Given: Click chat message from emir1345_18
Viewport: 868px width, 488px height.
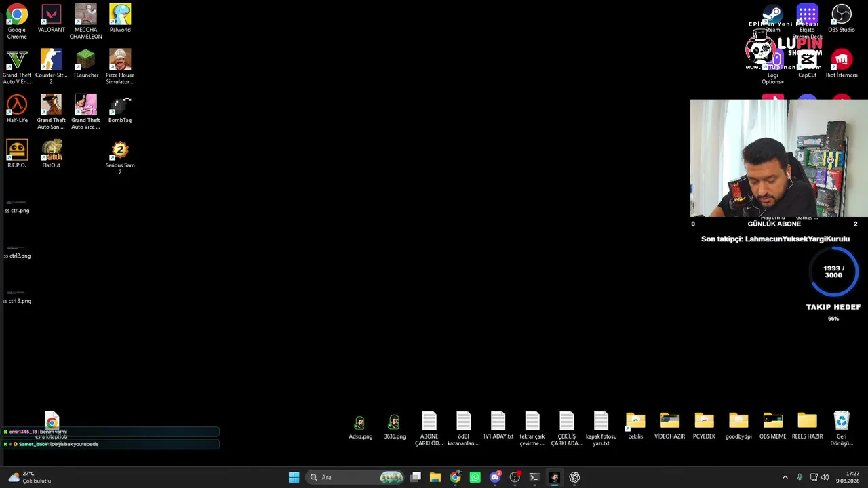Looking at the screenshot, I should coord(111,432).
